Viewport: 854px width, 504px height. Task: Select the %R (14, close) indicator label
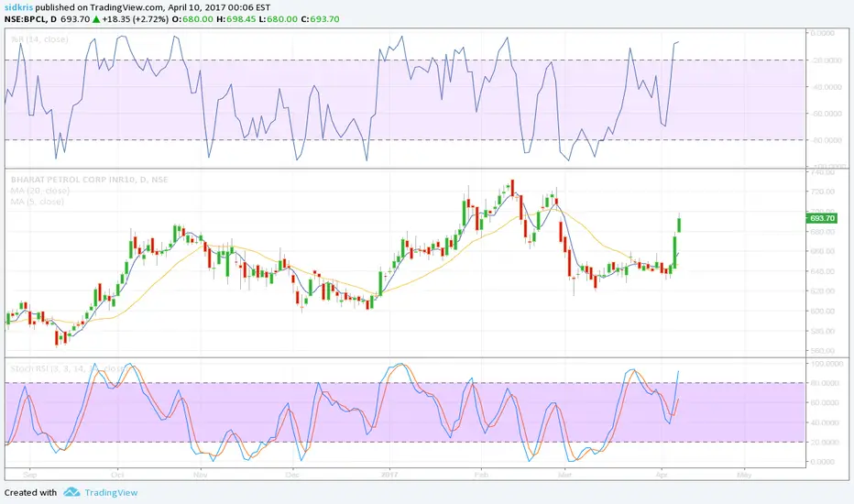click(39, 39)
